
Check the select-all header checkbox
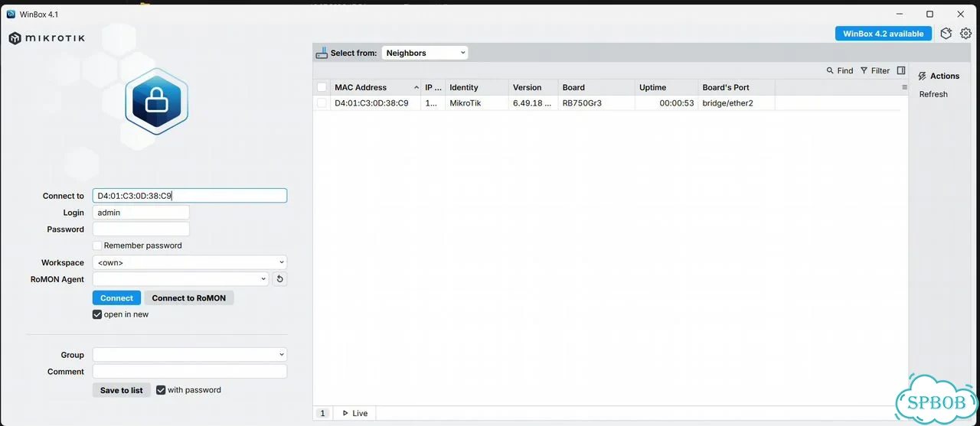coord(322,87)
